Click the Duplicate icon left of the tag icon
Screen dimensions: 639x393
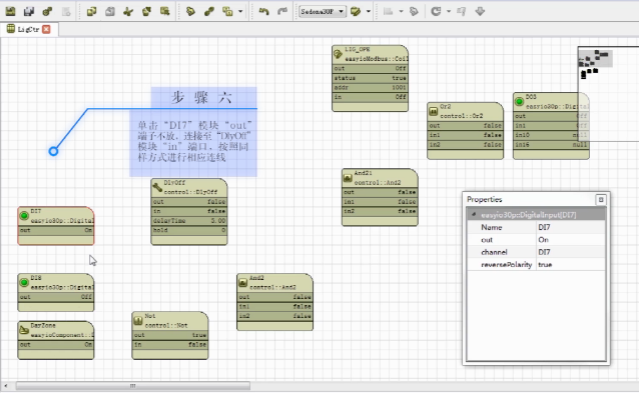click(165, 11)
